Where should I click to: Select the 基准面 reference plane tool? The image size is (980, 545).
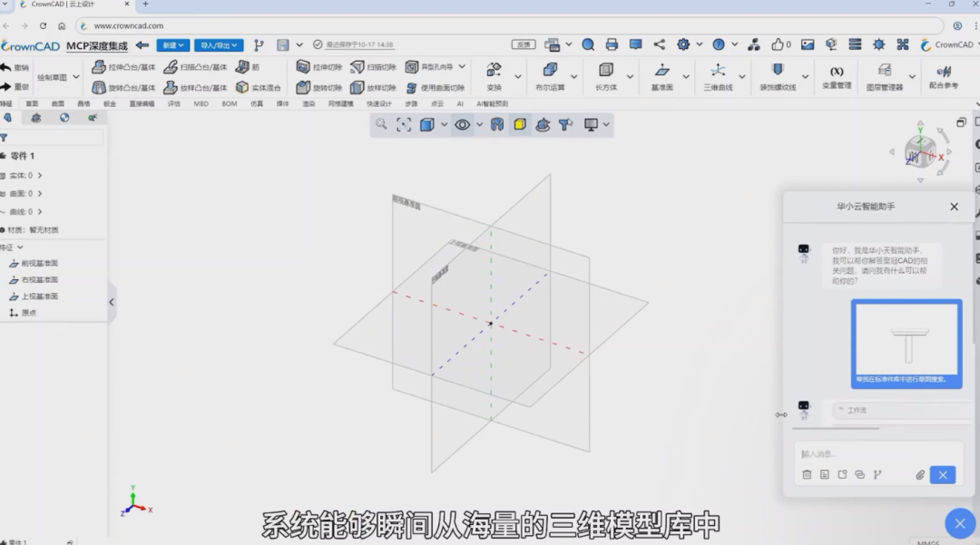click(661, 77)
